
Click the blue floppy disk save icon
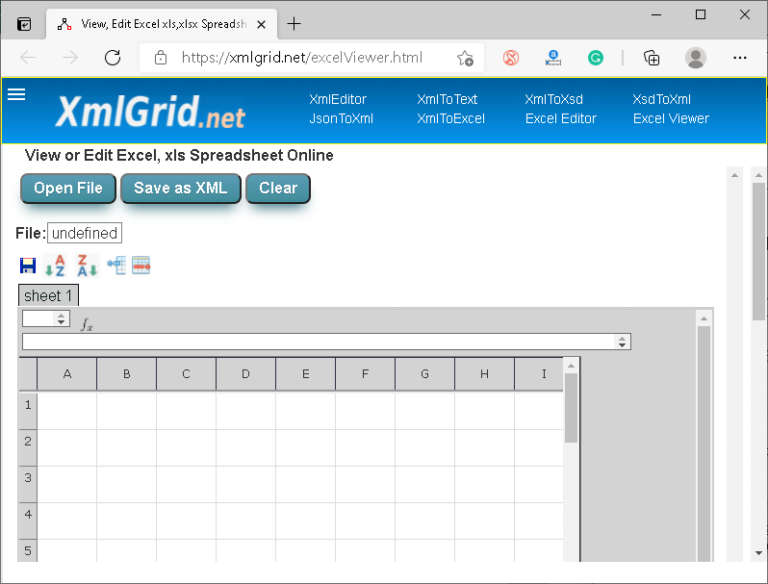(28, 266)
